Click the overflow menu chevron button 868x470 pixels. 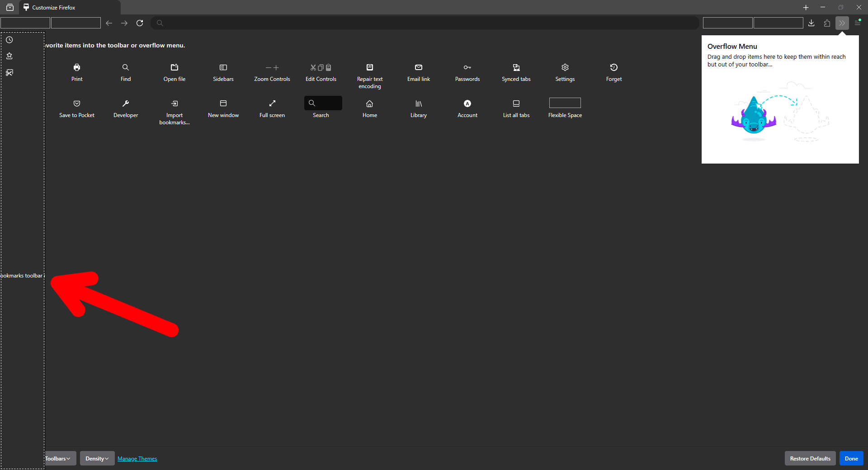tap(842, 23)
